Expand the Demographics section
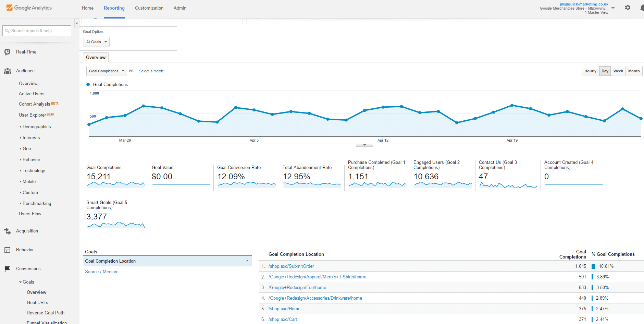The image size is (644, 324). coord(36,127)
